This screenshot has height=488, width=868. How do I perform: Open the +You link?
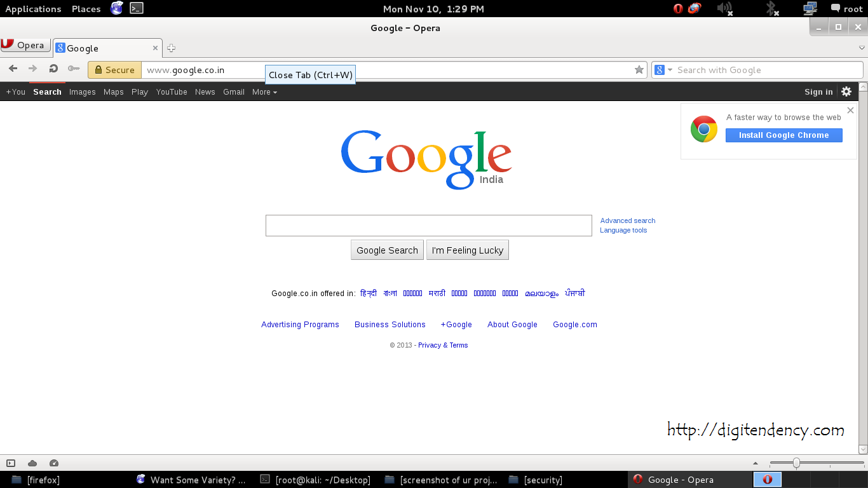tap(16, 92)
